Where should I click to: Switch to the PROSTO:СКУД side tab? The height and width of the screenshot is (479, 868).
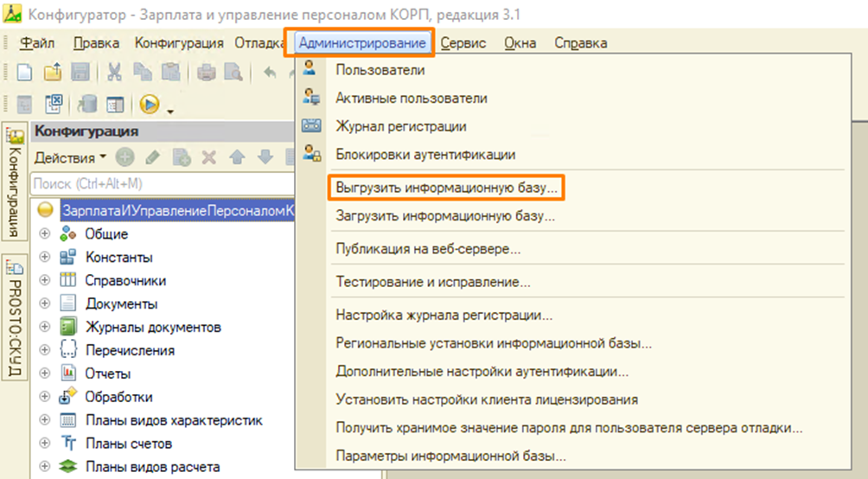(15, 320)
